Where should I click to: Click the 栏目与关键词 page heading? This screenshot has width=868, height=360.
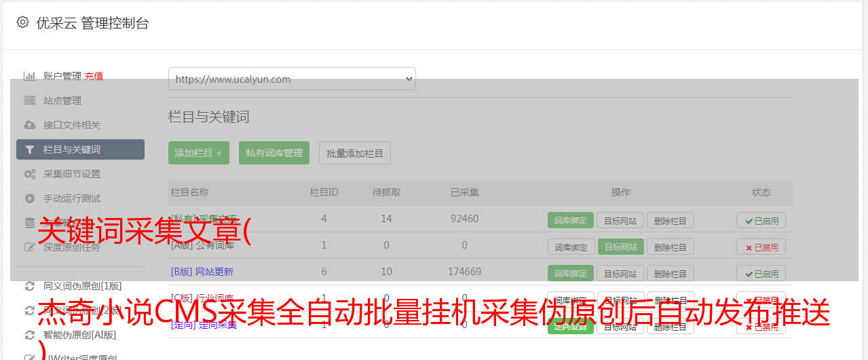click(x=208, y=117)
